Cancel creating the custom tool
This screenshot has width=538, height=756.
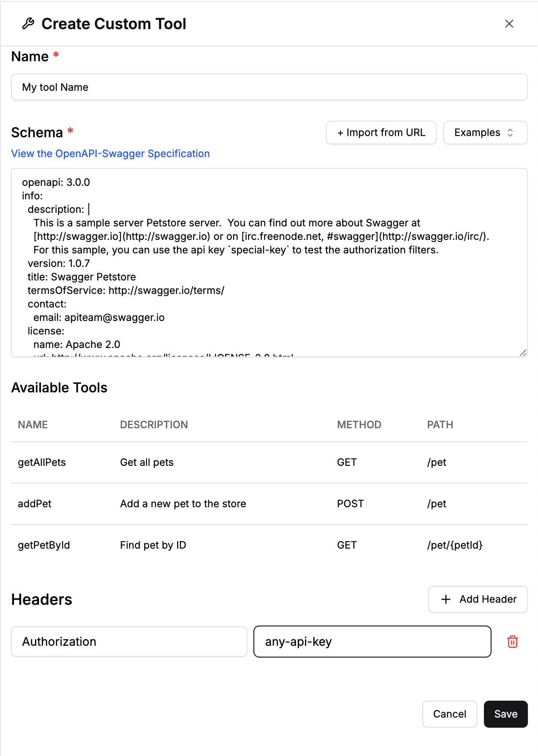(x=449, y=714)
